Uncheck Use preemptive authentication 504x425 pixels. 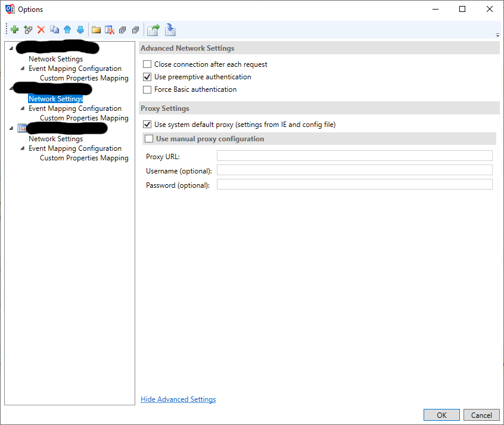[x=147, y=77]
